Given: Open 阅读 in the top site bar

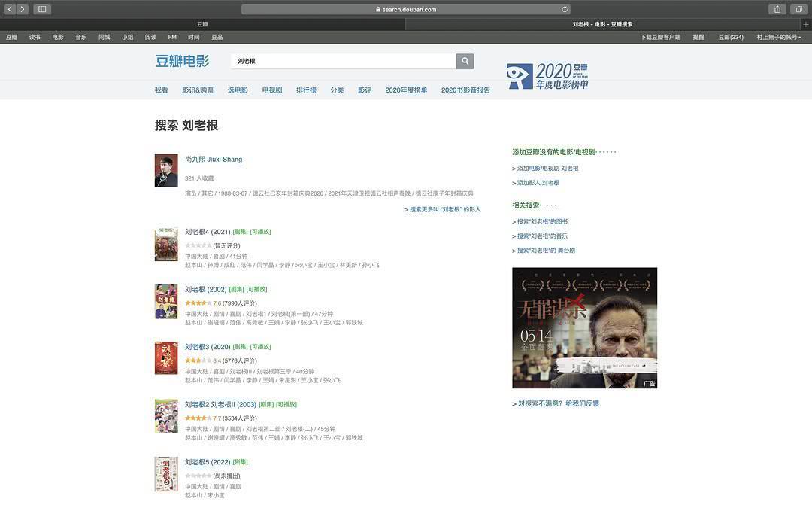Looking at the screenshot, I should pos(150,37).
